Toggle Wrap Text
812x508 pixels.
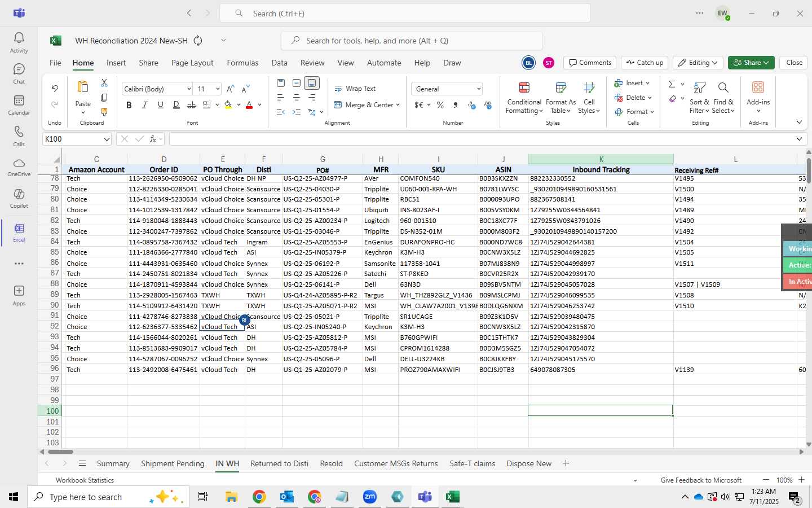point(355,89)
